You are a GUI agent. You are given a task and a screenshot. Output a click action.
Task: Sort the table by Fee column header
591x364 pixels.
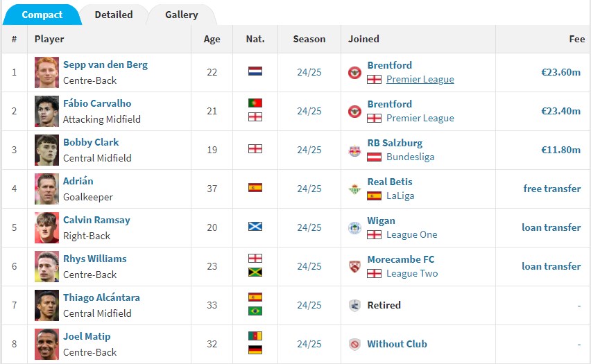(x=576, y=39)
